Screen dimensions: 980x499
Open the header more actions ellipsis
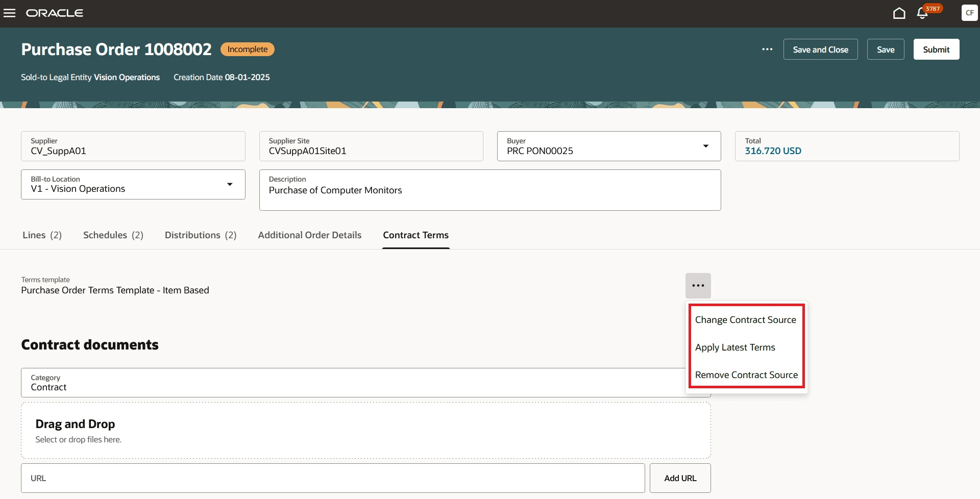(x=767, y=49)
